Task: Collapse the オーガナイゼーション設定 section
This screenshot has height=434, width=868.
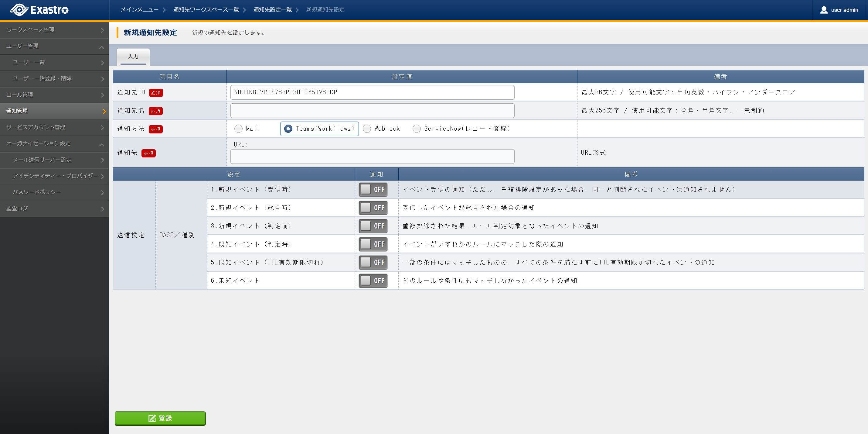Action: coord(101,144)
